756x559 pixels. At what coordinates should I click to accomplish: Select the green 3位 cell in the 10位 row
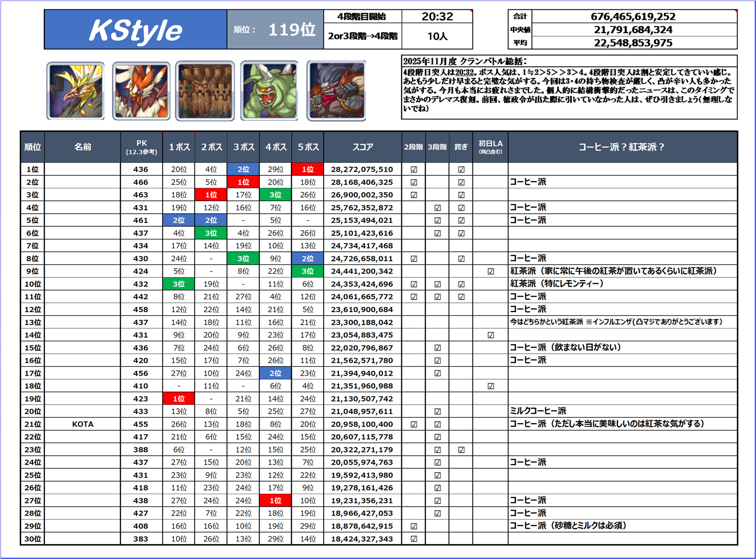pyautogui.click(x=179, y=284)
